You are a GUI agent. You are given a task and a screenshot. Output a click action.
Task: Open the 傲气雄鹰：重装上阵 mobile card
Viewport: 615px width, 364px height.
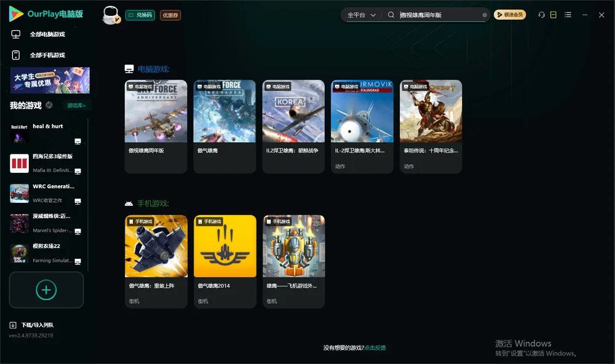pos(156,261)
